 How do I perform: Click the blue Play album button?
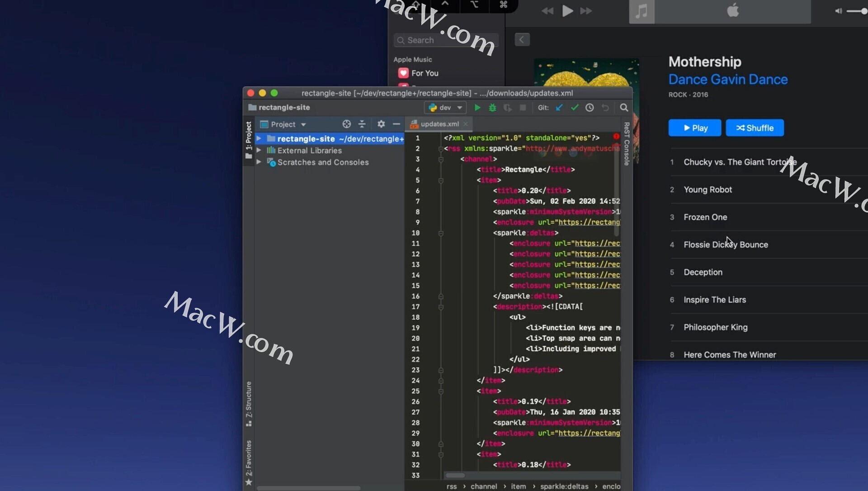(x=694, y=128)
